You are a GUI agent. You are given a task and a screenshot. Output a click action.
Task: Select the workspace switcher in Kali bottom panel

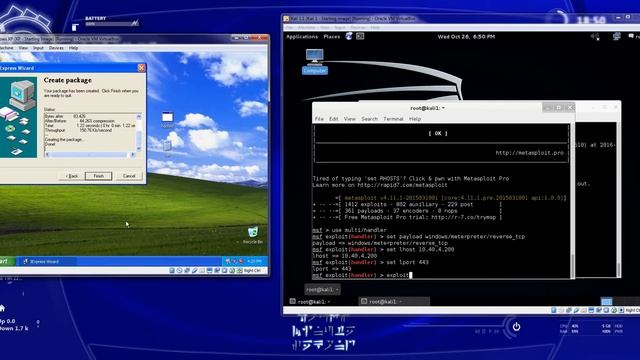[x=607, y=302]
